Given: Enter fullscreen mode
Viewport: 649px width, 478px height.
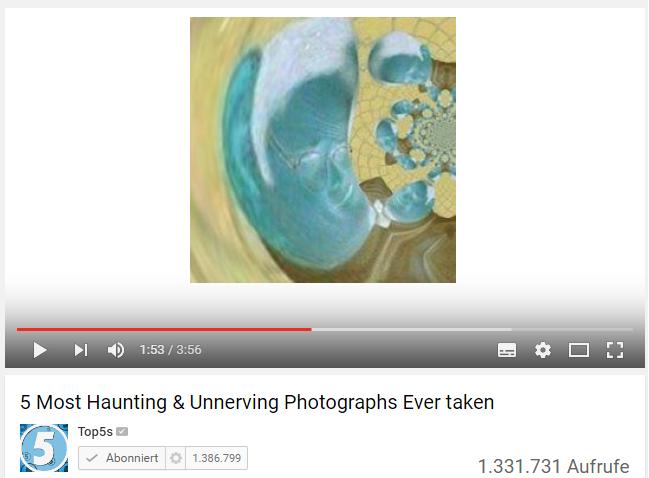Looking at the screenshot, I should pyautogui.click(x=615, y=350).
